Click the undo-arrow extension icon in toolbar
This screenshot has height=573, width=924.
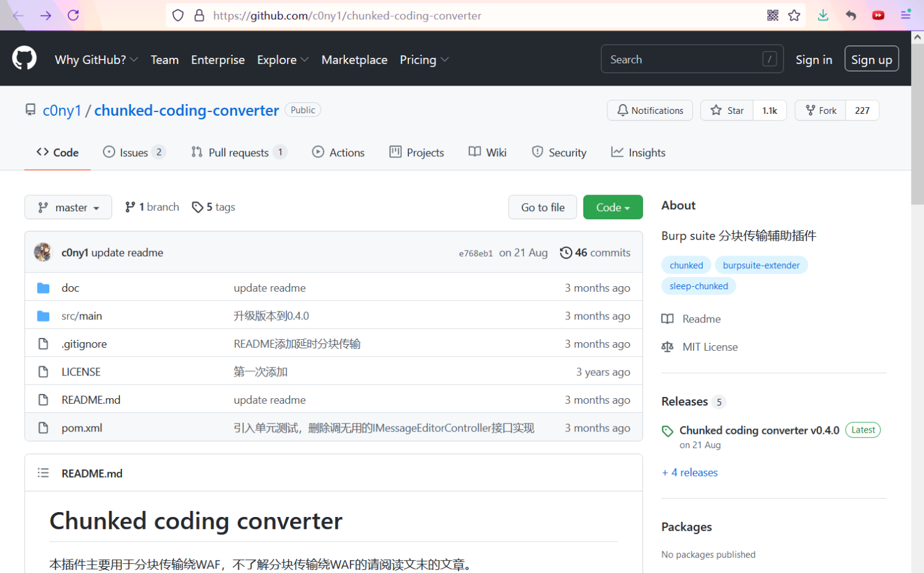tap(851, 15)
